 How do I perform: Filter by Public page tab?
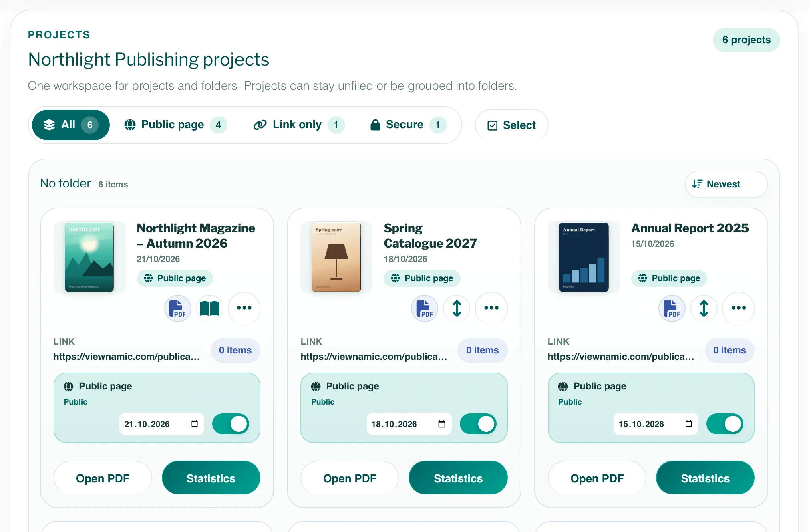(x=175, y=125)
